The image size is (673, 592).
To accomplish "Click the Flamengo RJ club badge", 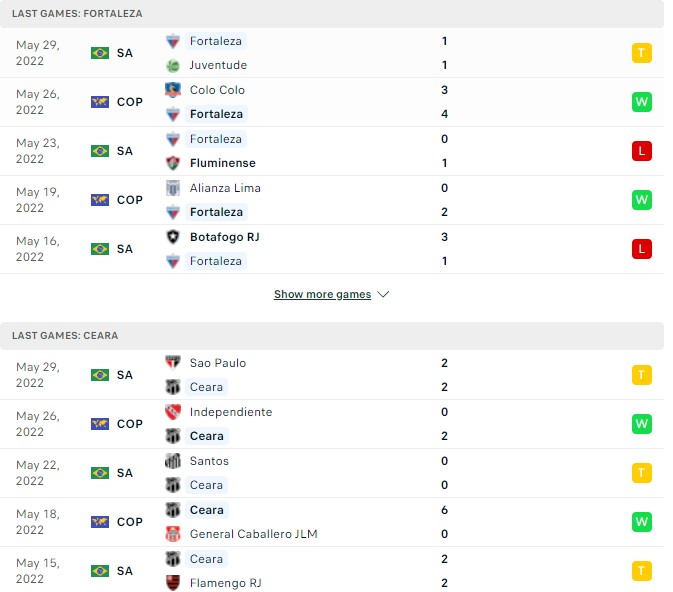I will (173, 583).
